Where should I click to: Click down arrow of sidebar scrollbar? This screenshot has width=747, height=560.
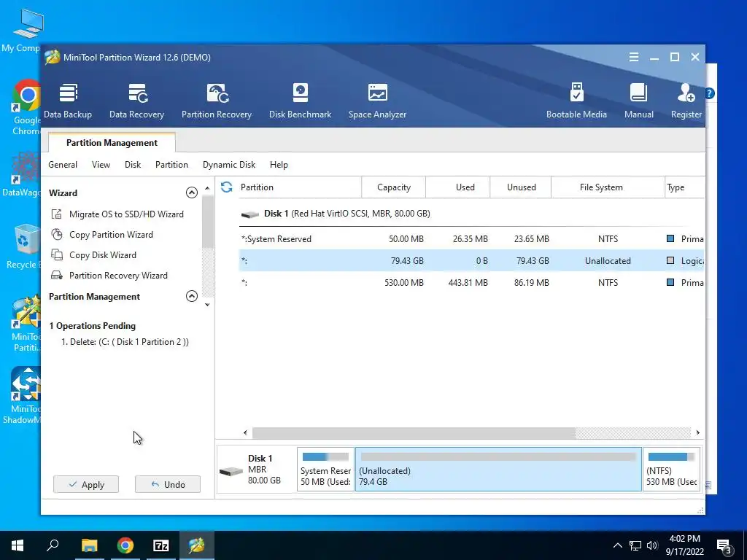tap(207, 305)
